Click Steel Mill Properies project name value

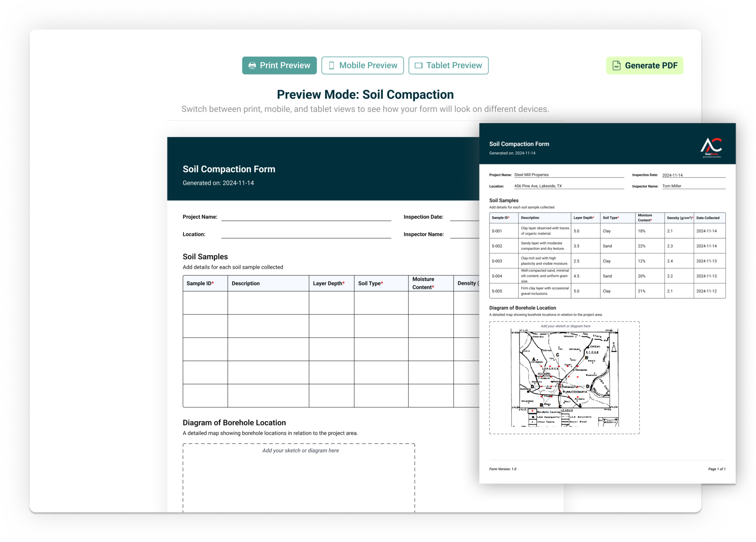[531, 175]
